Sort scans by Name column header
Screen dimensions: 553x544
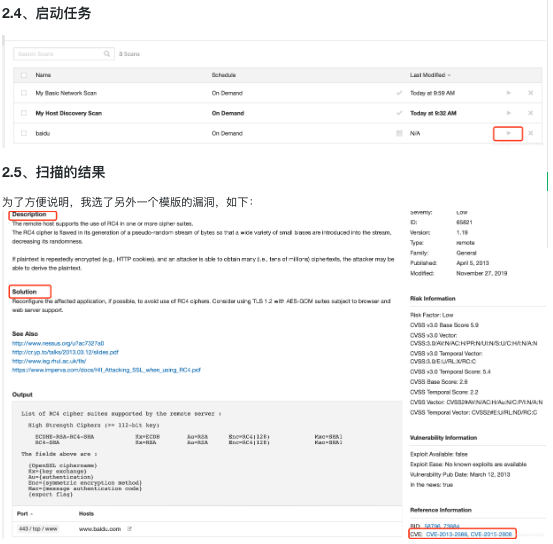(x=43, y=75)
